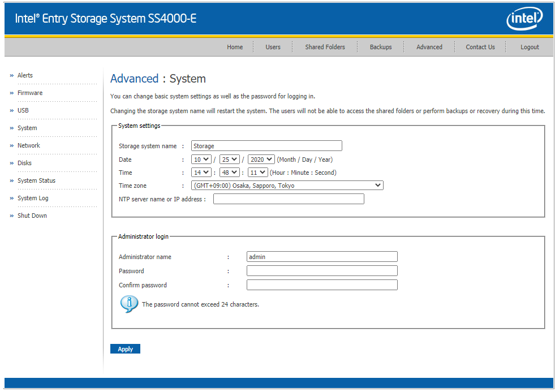Select Advanced in the top navigation
The height and width of the screenshot is (392, 555).
pyautogui.click(x=429, y=47)
